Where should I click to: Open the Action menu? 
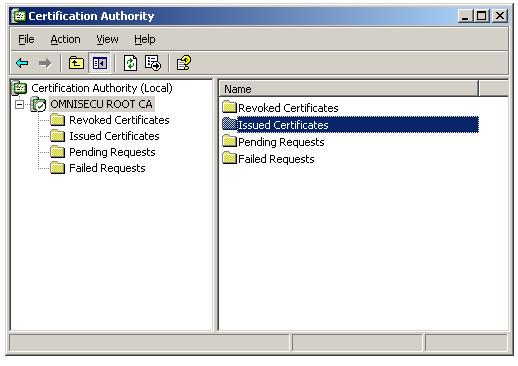point(65,39)
